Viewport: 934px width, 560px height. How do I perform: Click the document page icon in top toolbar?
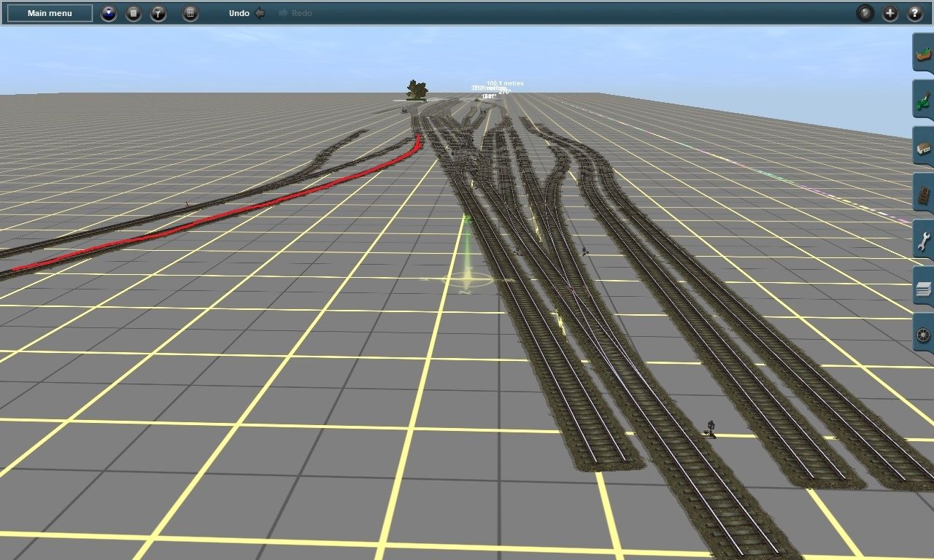pyautogui.click(x=134, y=13)
